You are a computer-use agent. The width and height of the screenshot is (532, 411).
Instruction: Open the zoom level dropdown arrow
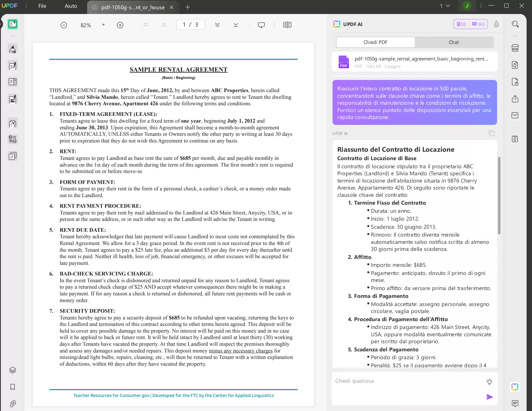(x=103, y=25)
